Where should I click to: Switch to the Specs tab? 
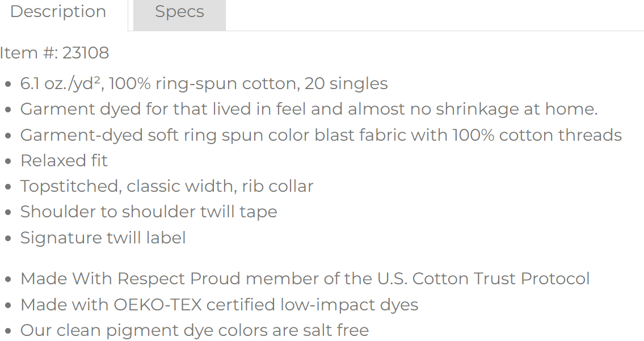(x=179, y=12)
